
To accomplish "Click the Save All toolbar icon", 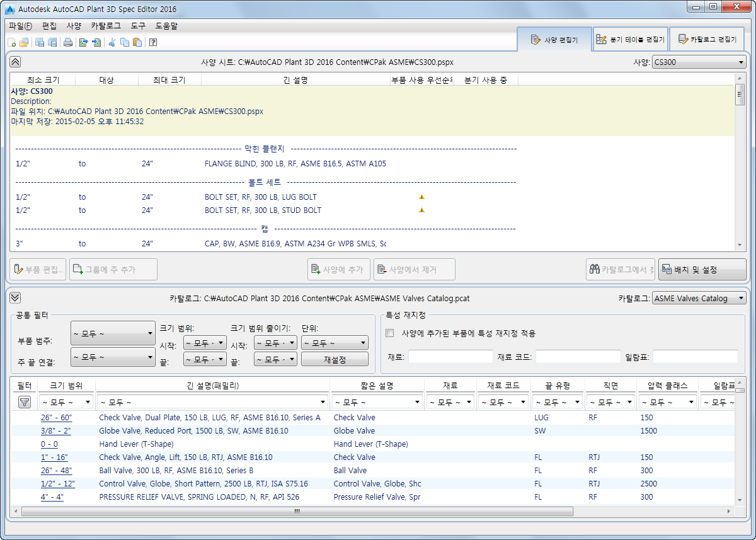I will click(x=52, y=43).
